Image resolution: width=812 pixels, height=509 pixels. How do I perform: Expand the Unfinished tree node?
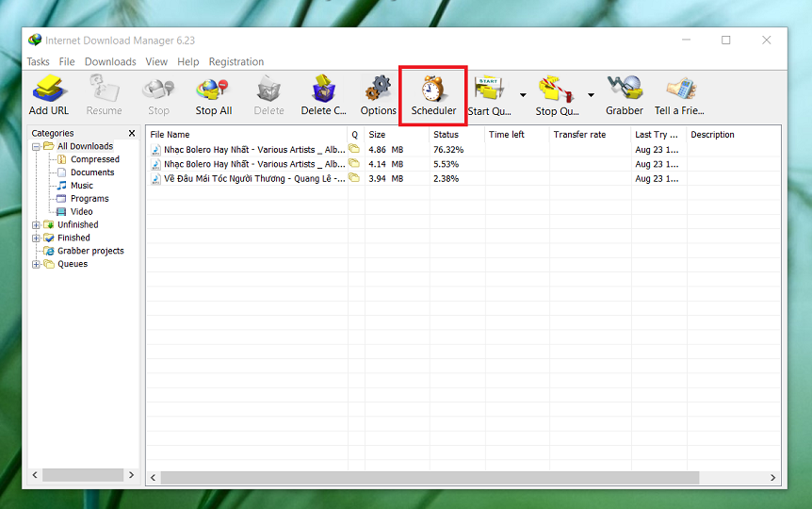(x=36, y=225)
